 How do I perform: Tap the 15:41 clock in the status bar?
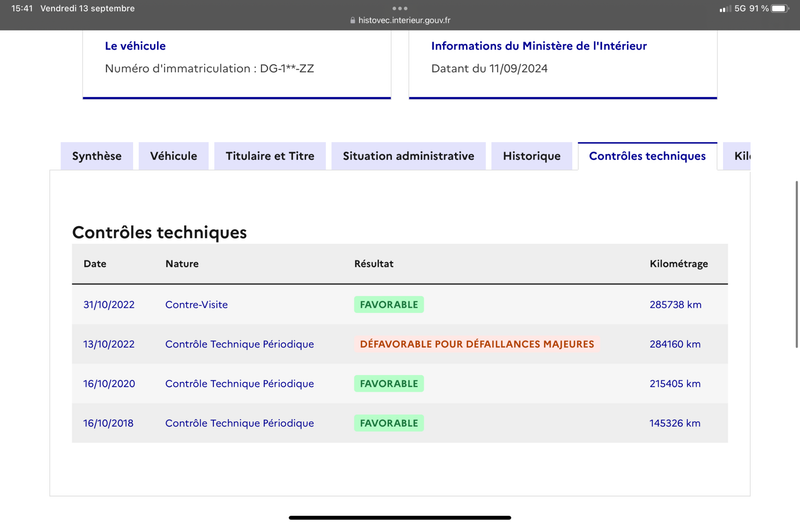22,9
